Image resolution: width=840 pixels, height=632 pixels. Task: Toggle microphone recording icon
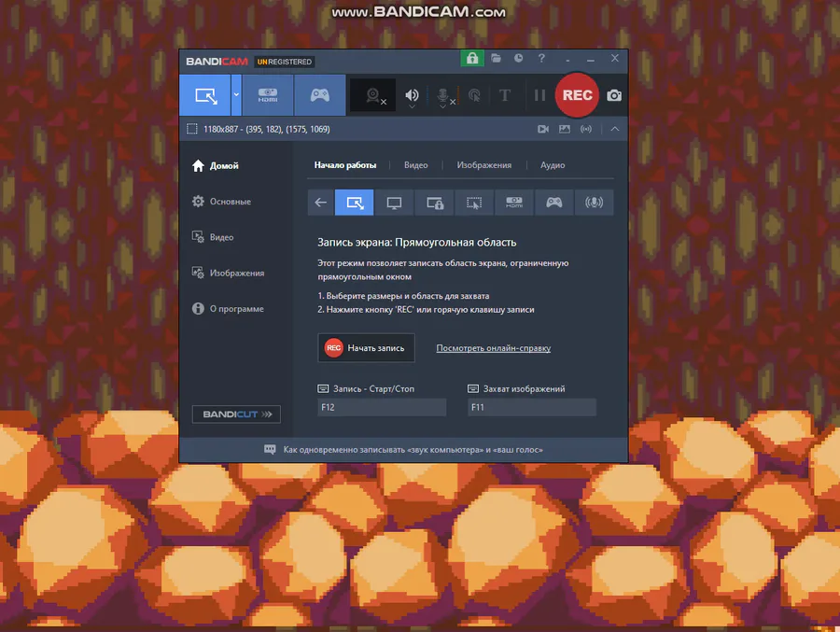[x=443, y=95]
